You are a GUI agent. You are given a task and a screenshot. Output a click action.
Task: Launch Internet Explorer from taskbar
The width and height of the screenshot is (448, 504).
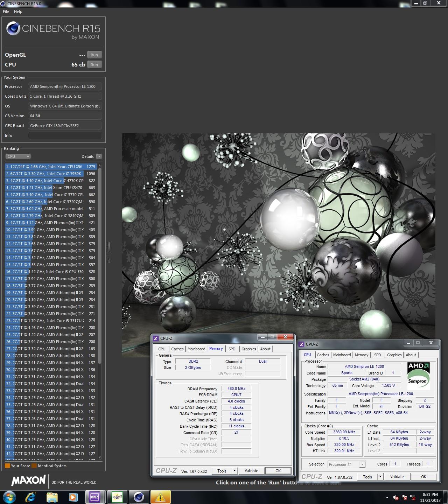coord(30,497)
